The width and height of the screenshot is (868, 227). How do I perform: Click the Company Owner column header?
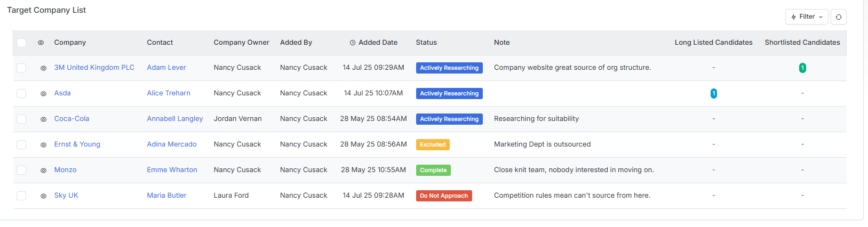pyautogui.click(x=241, y=43)
